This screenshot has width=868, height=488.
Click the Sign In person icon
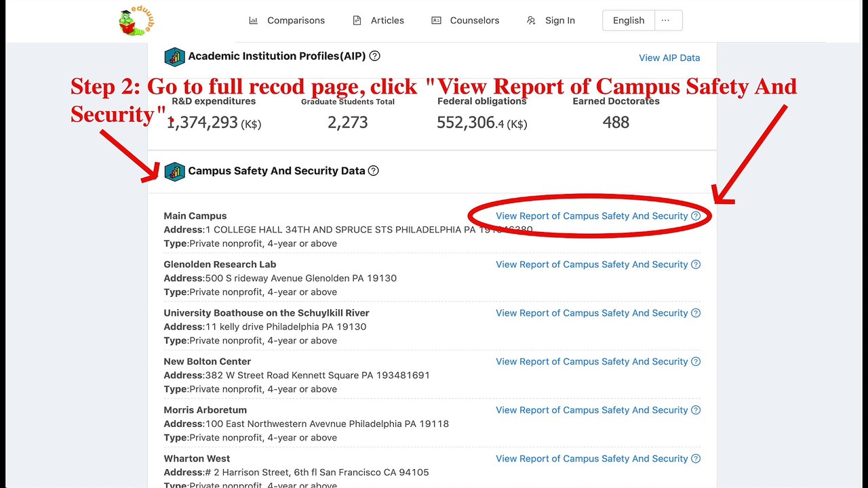click(x=531, y=20)
